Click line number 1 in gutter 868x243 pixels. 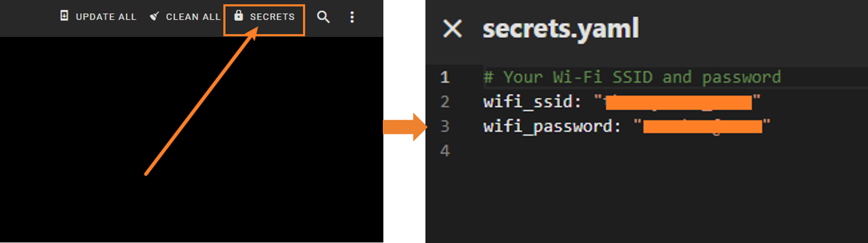(x=445, y=77)
